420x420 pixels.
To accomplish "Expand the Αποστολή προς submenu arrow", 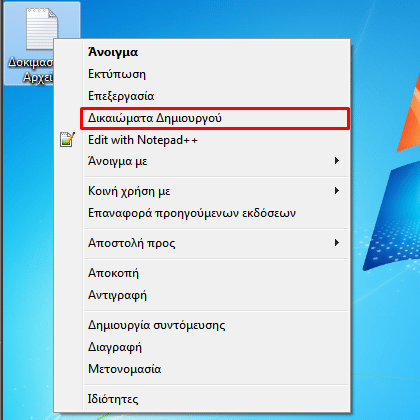I will point(337,243).
